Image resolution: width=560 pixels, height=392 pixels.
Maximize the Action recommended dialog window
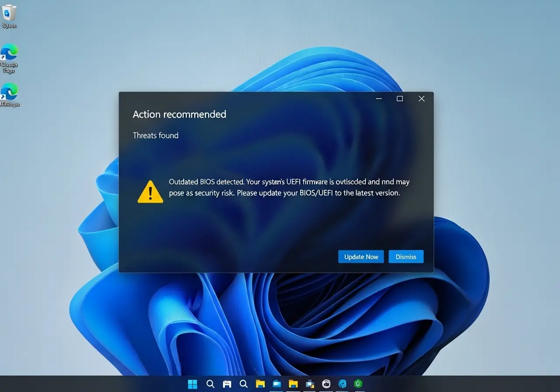(x=399, y=99)
